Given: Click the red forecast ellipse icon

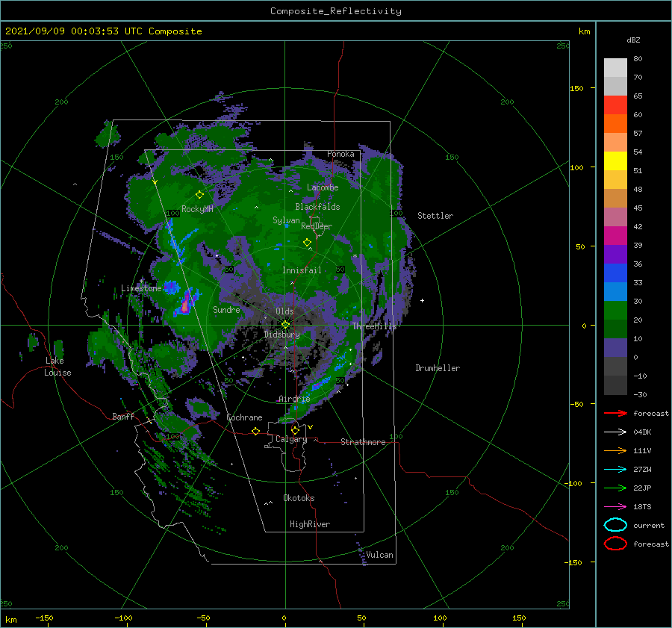Looking at the screenshot, I should (x=615, y=544).
